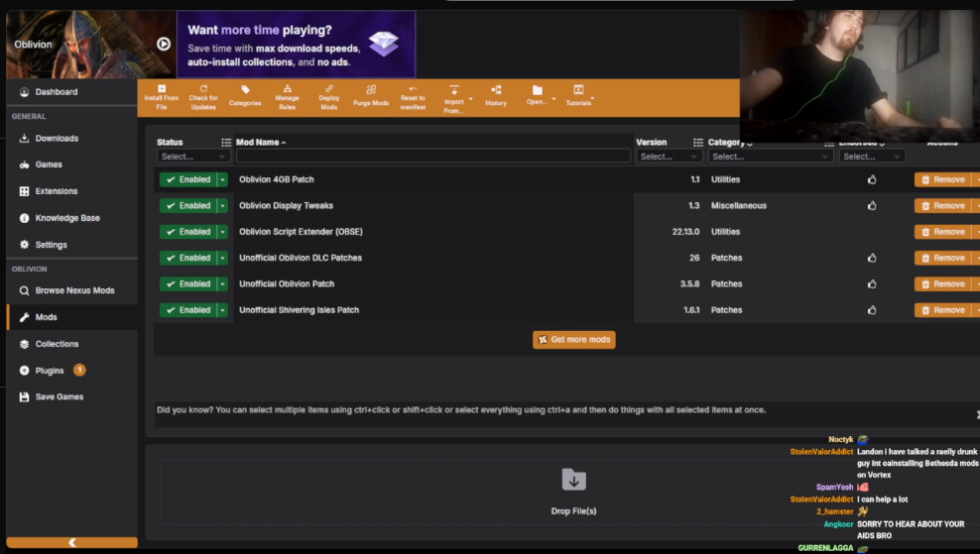Screen dimensions: 980x554
Task: Click Status column options list icon
Action: click(x=226, y=143)
